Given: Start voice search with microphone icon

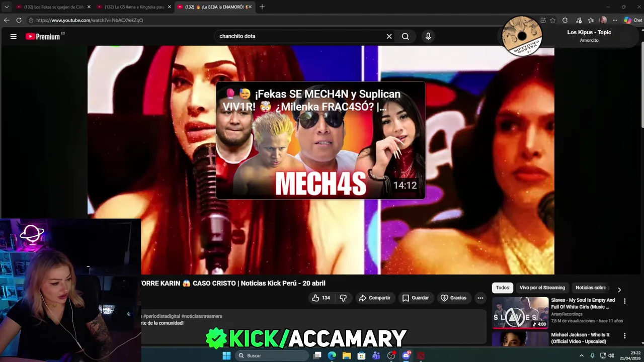Looking at the screenshot, I should pyautogui.click(x=428, y=36).
